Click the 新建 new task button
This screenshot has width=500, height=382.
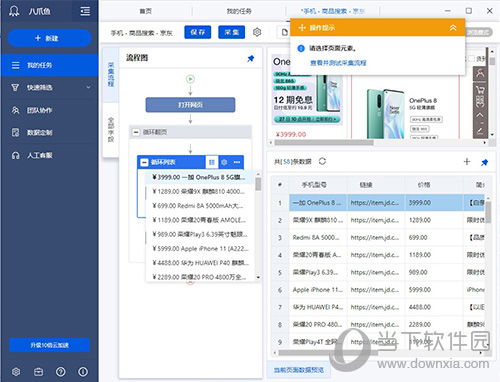pos(49,38)
